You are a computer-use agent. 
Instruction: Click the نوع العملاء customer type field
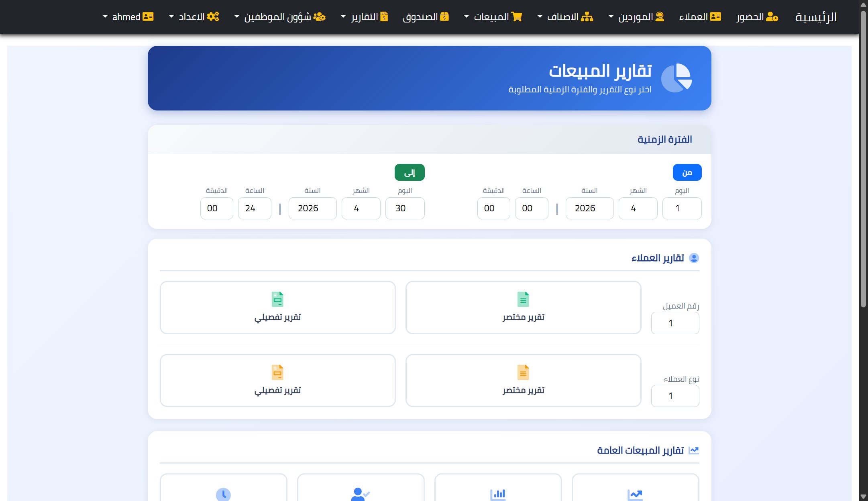(x=675, y=396)
